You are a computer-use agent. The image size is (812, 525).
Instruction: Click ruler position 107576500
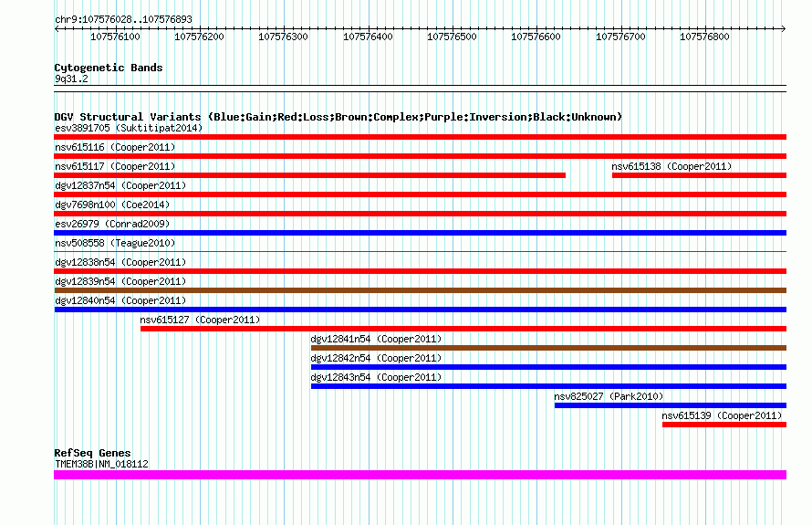452,37
